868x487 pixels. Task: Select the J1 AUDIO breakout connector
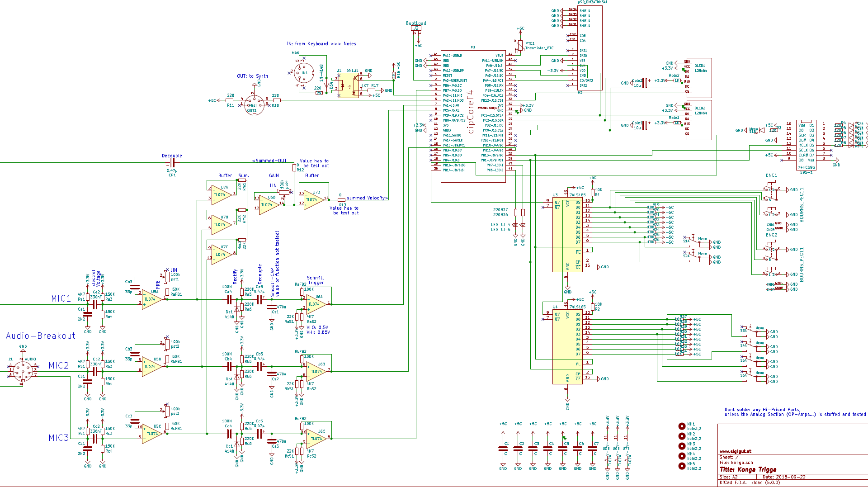(23, 371)
